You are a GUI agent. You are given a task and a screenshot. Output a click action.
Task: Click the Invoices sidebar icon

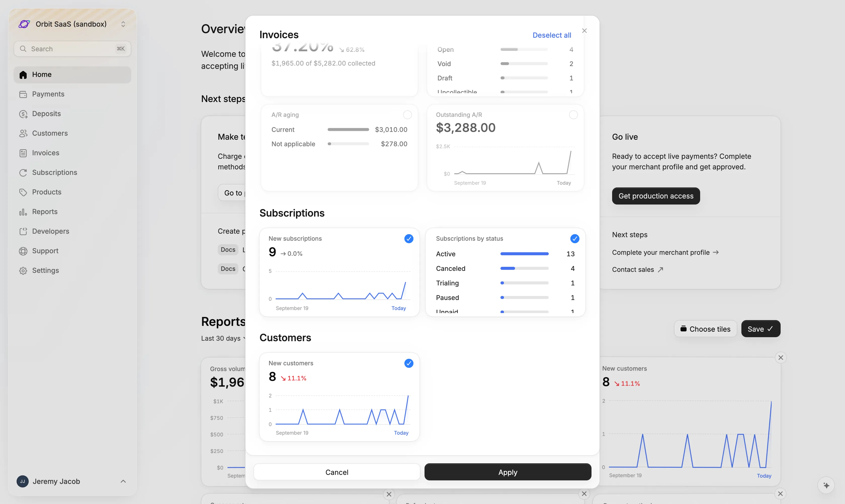[x=23, y=153]
